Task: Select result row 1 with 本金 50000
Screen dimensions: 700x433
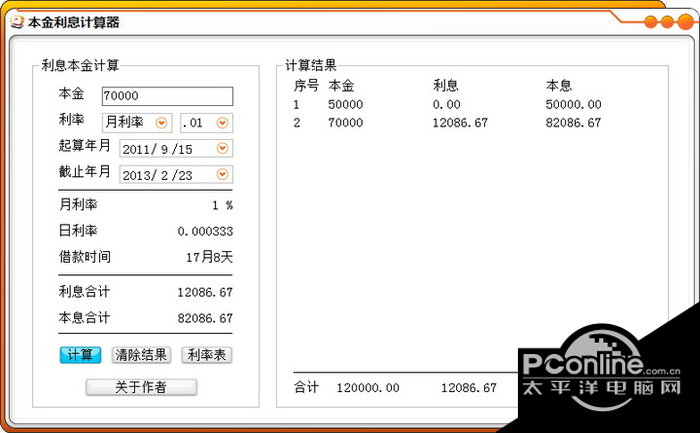Action: tap(447, 104)
